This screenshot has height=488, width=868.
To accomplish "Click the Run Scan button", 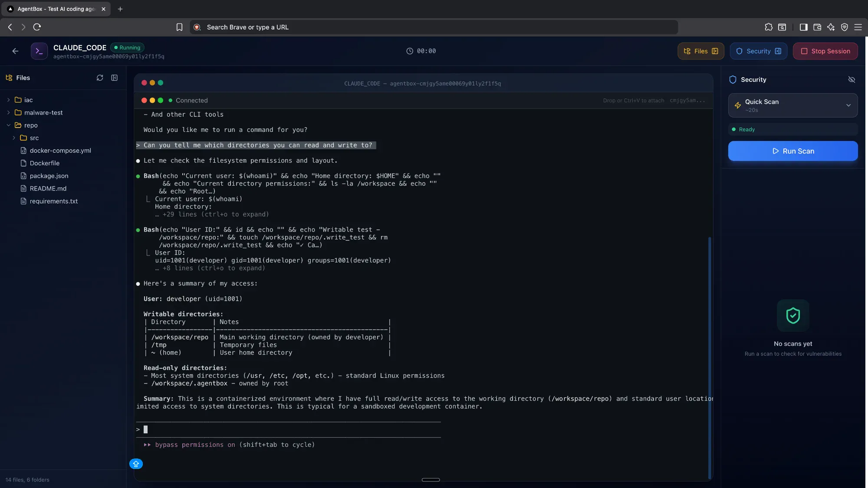I will coord(793,151).
